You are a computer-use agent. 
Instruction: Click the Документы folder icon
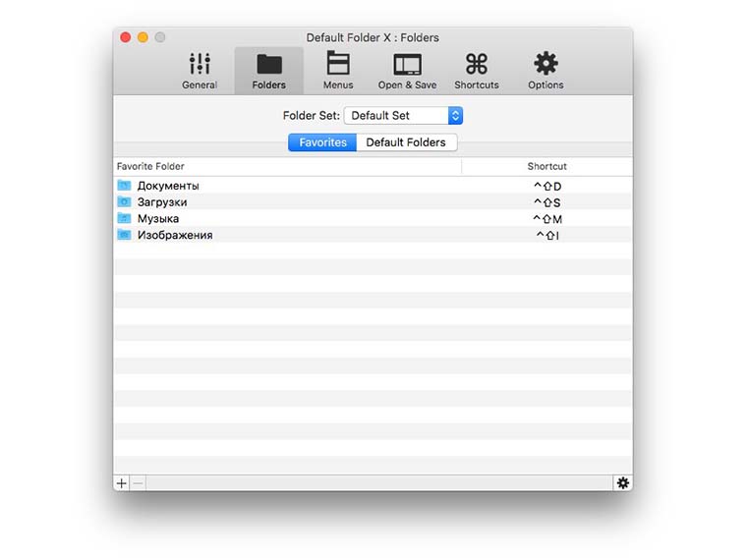pyautogui.click(x=124, y=186)
